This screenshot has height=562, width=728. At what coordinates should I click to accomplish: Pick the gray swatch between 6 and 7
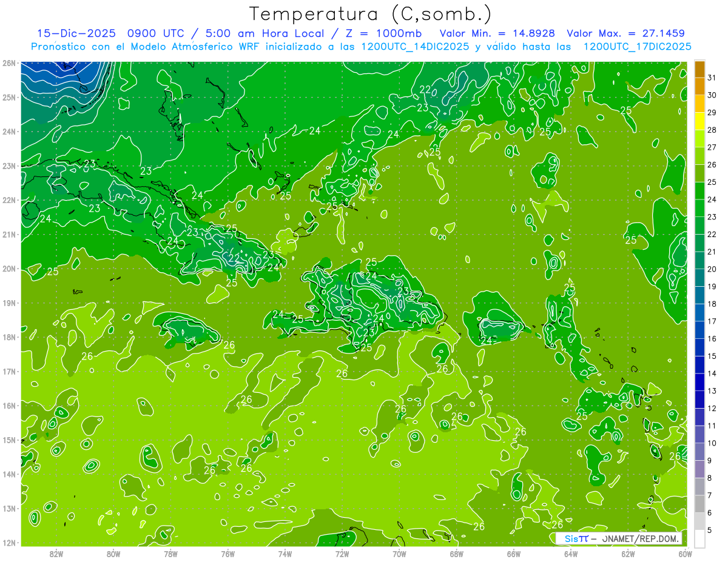tap(699, 504)
